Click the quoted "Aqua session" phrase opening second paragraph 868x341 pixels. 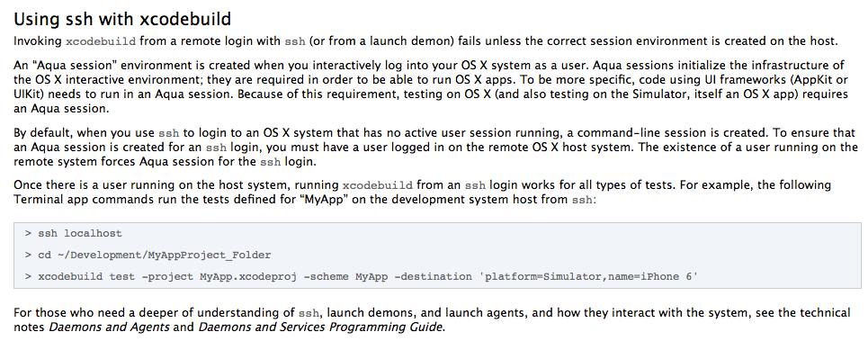coord(63,65)
